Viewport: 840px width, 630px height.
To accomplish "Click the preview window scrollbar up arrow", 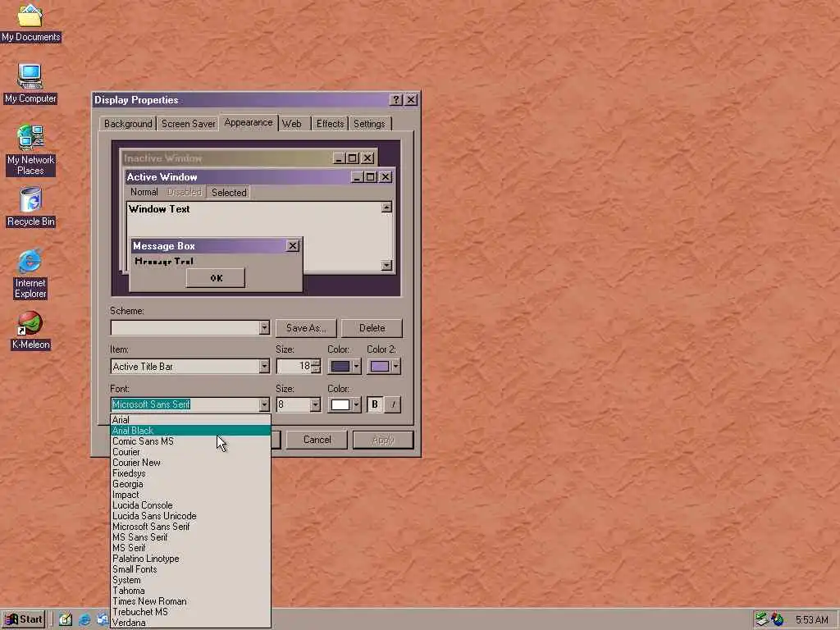I will 386,208.
